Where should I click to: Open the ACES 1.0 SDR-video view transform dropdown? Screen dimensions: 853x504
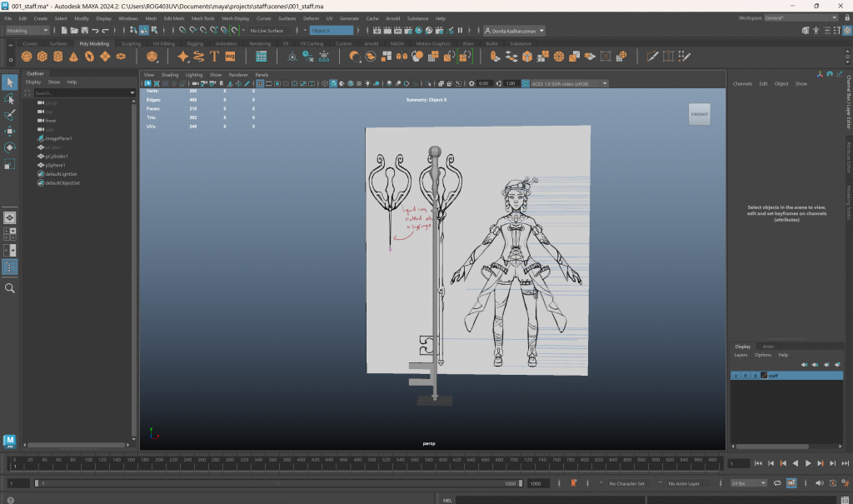[x=569, y=83]
